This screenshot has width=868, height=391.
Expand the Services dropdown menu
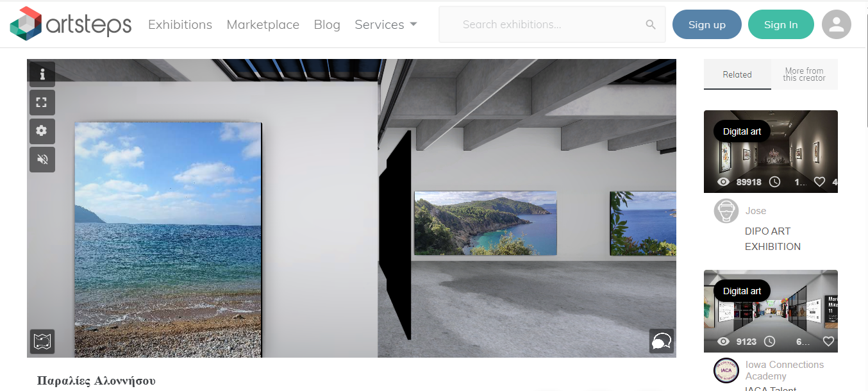click(x=386, y=24)
